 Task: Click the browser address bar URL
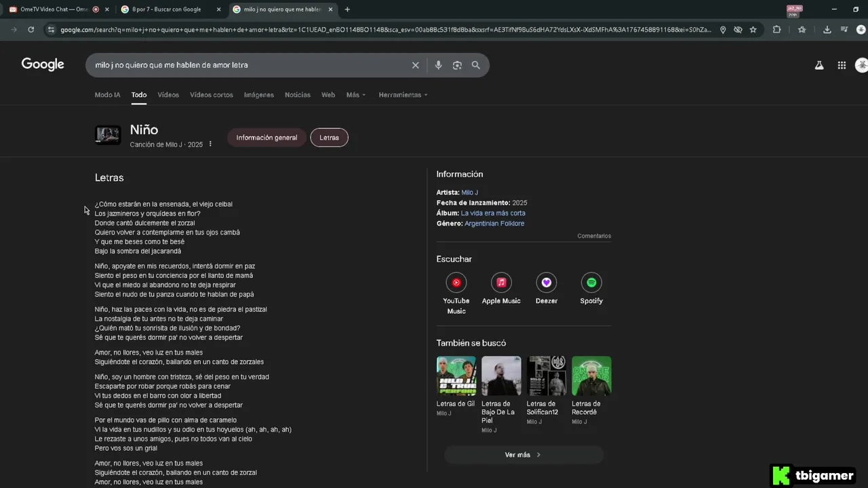click(385, 30)
